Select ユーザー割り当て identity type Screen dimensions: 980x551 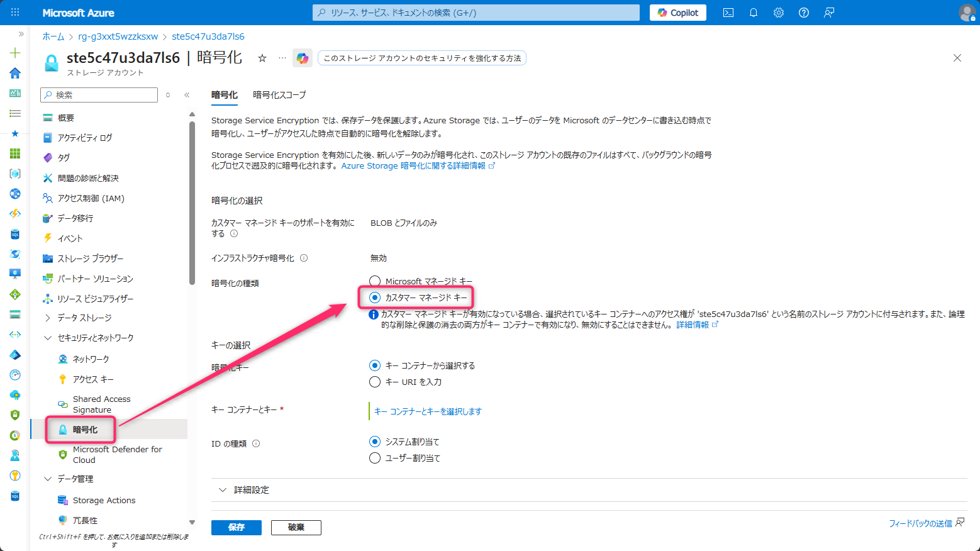pyautogui.click(x=375, y=458)
